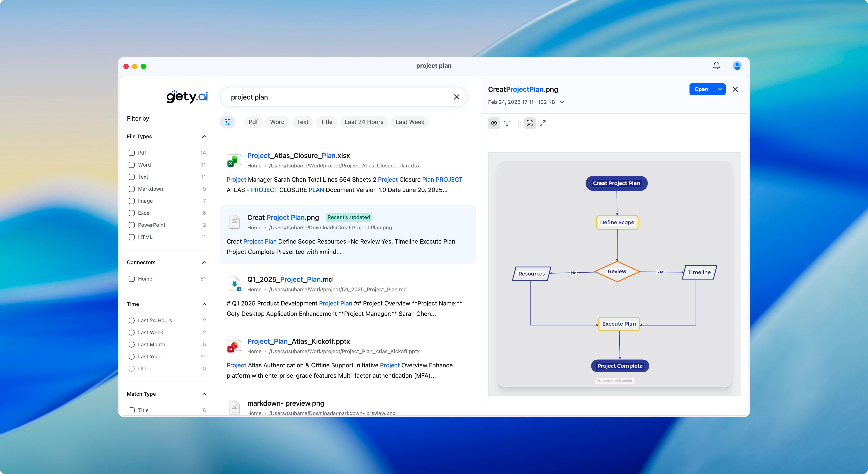Screen dimensions: 868x474
Task: Switch to preview eye view
Action: point(494,123)
